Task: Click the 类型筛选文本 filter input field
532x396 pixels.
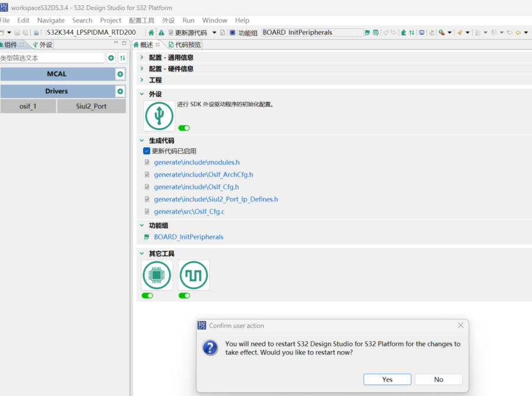Action: [x=52, y=58]
